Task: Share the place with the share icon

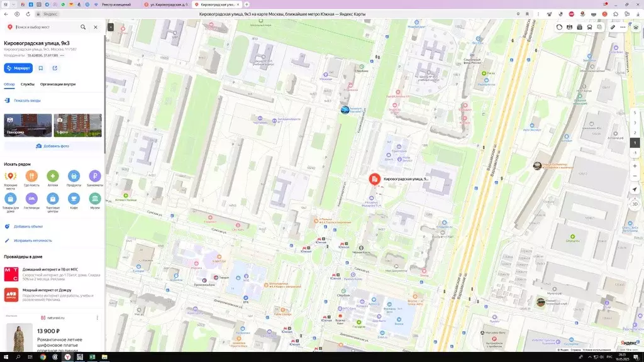Action: pyautogui.click(x=55, y=68)
